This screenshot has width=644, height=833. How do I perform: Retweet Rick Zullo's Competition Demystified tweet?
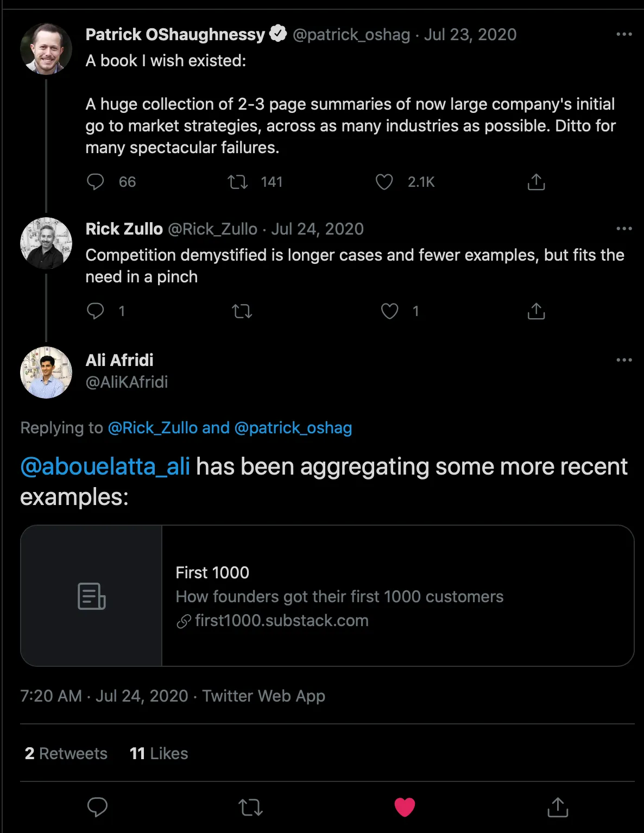click(242, 311)
